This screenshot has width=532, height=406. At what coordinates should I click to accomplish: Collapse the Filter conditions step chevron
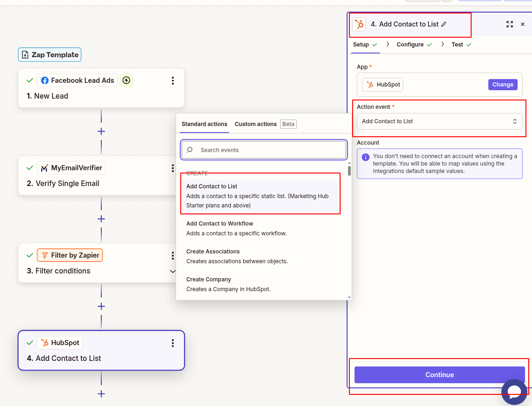172,271
